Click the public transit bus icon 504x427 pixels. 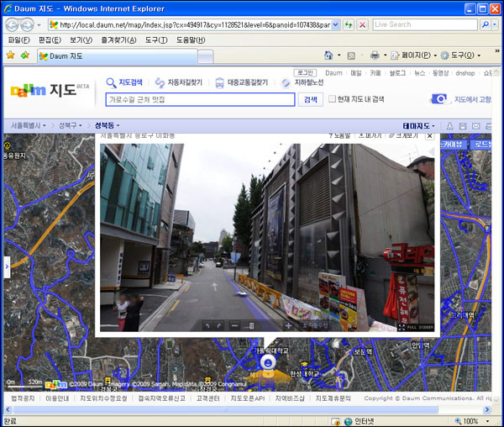point(219,82)
